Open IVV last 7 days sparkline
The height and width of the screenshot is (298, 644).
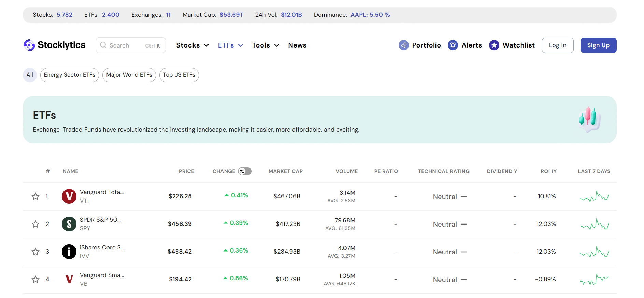(x=594, y=252)
